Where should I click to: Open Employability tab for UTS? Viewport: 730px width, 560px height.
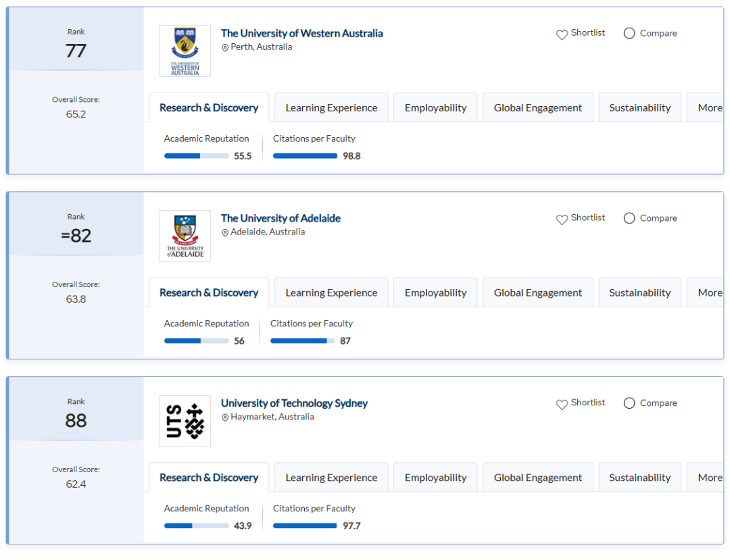pos(436,478)
